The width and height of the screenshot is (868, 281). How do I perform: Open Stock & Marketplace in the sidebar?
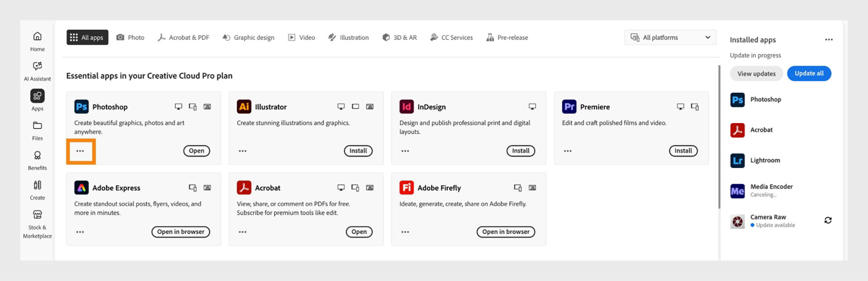point(38,224)
